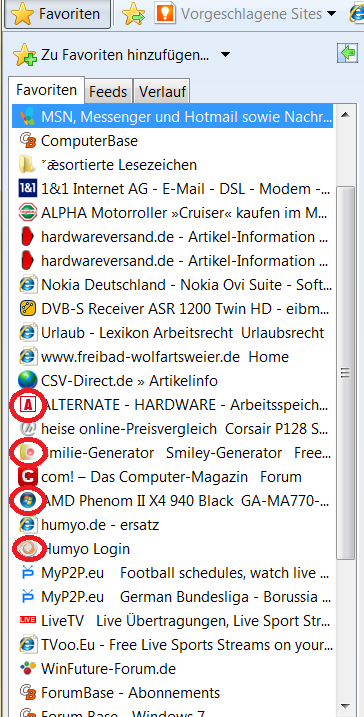The height and width of the screenshot is (717, 364).
Task: Click the IE icon beside freibad-wolfartsweier
Action: (28, 356)
